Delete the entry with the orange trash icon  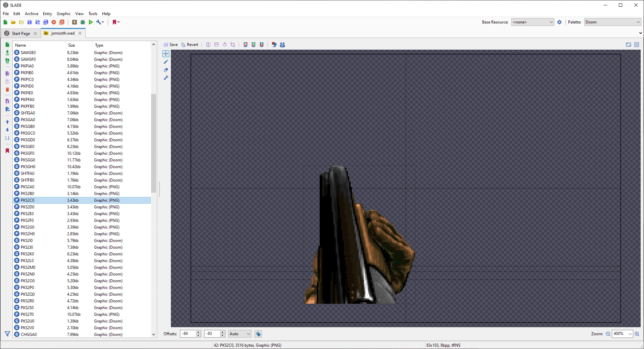coord(7,90)
